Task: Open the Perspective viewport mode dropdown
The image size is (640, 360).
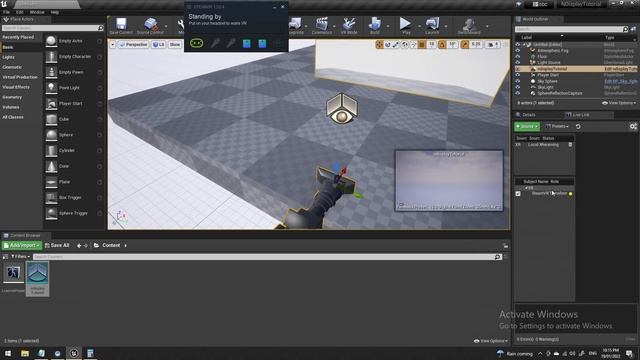Action: pyautogui.click(x=133, y=44)
